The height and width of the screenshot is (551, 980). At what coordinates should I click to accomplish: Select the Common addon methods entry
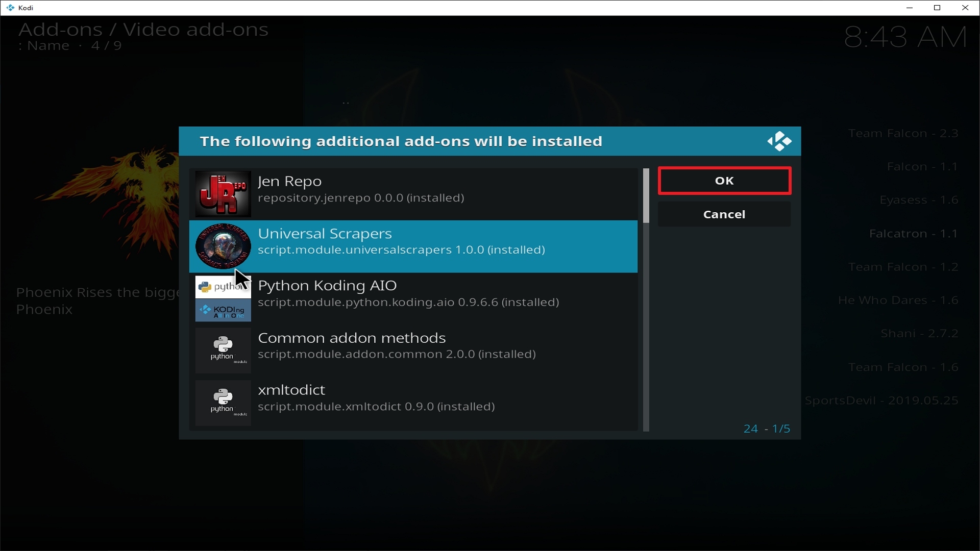pos(413,350)
